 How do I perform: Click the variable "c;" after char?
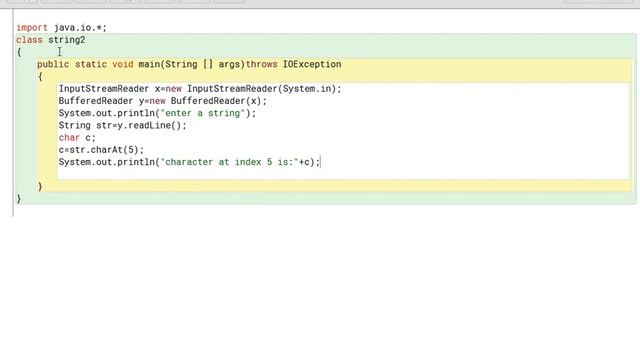pyautogui.click(x=90, y=138)
